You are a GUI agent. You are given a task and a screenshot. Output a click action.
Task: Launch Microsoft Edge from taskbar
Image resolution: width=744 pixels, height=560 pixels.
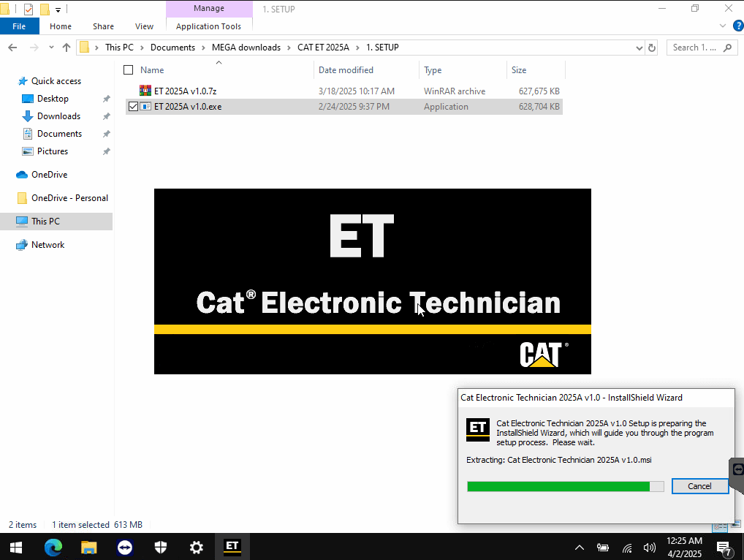(53, 547)
